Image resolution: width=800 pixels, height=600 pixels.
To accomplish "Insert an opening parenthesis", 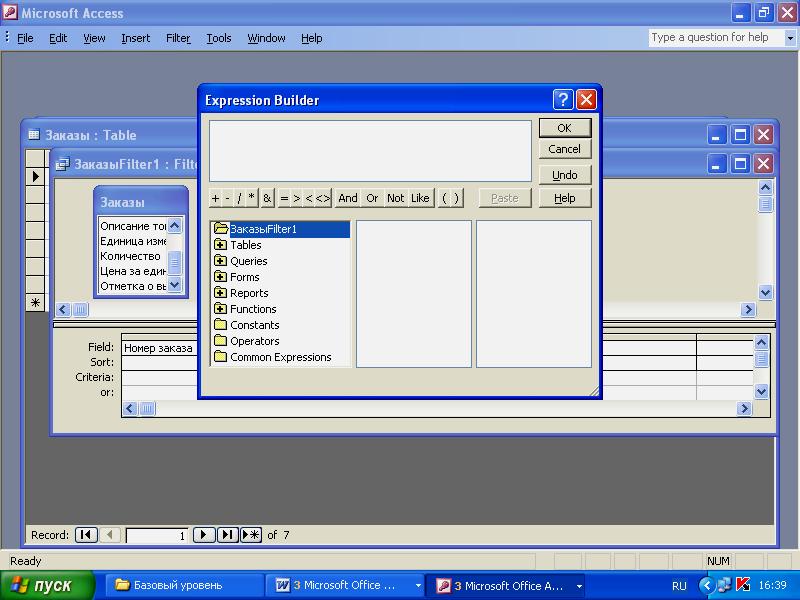I will click(x=444, y=198).
